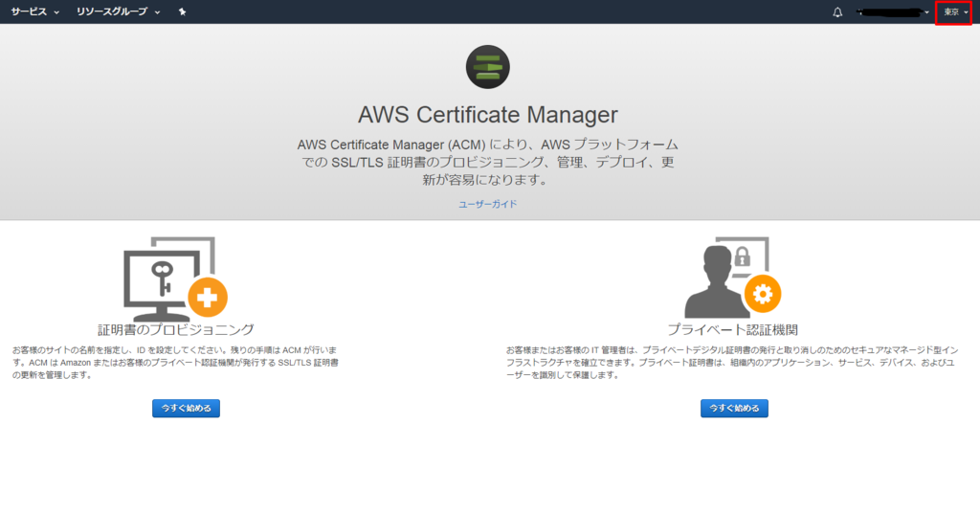Open the ユーザーガイド link

tap(487, 204)
